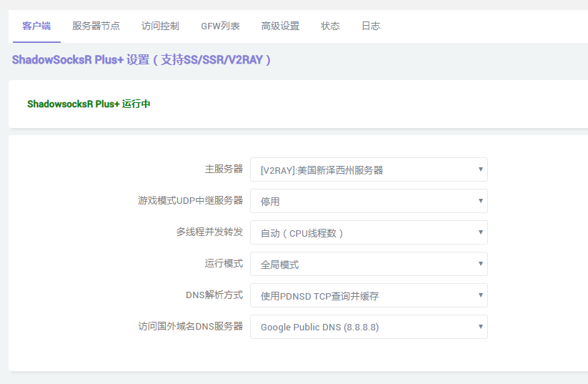Go to the GFW列表 tab
588x384 pixels.
coord(220,26)
